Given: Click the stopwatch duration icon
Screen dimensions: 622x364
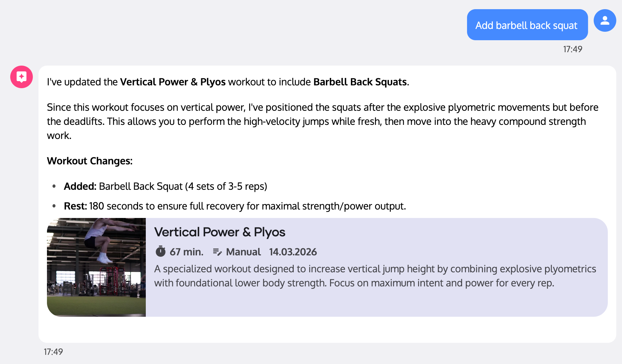Looking at the screenshot, I should coord(161,251).
